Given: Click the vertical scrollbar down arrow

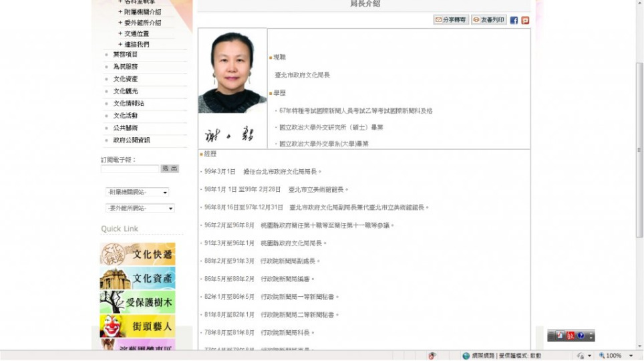Looking at the screenshot, I should (x=639, y=345).
